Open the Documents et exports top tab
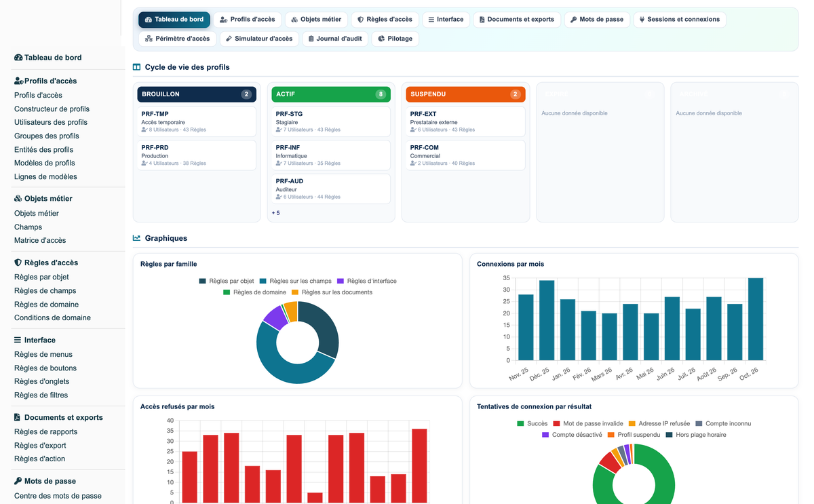This screenshot has width=814, height=504. tap(517, 20)
